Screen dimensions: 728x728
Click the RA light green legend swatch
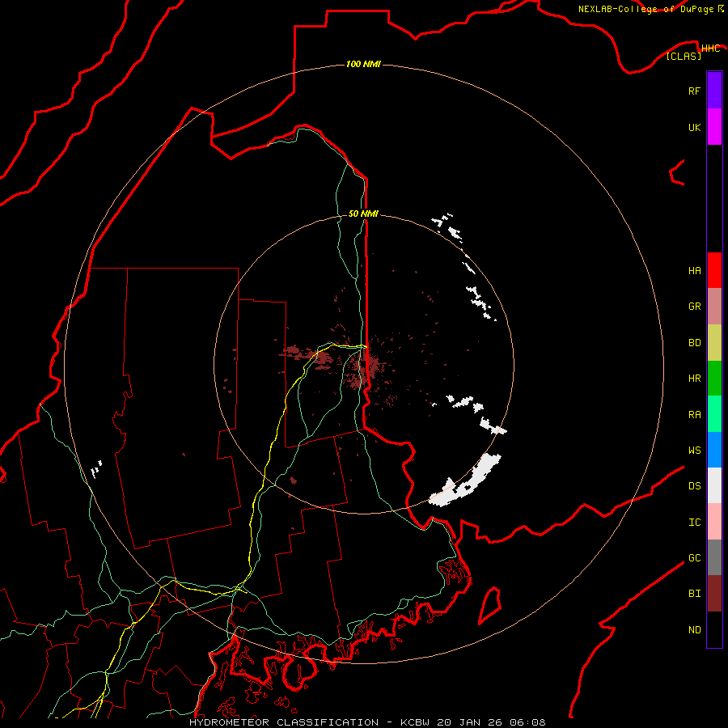(x=714, y=414)
